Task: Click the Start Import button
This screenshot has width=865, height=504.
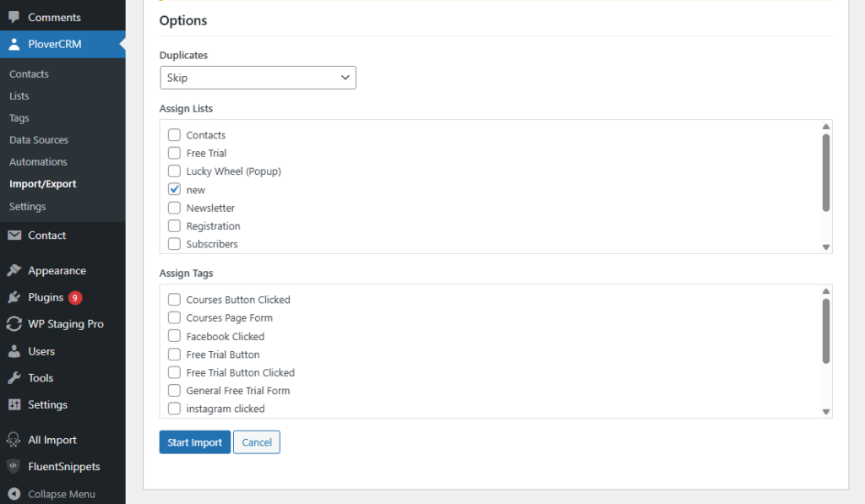Action: [x=194, y=442]
